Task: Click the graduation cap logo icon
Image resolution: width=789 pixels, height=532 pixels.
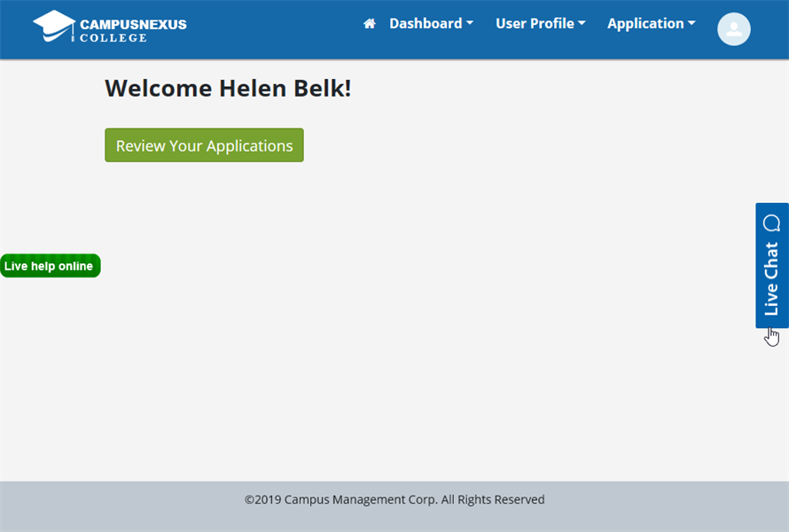Action: point(54,26)
